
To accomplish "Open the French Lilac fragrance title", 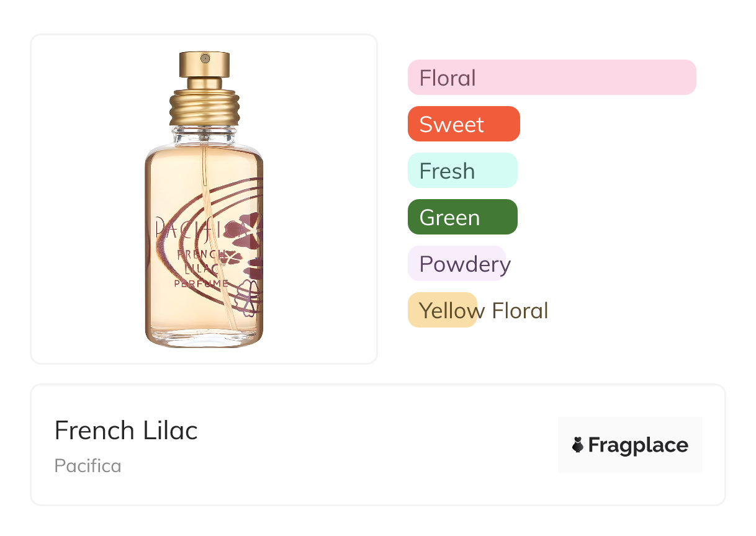I will point(126,430).
